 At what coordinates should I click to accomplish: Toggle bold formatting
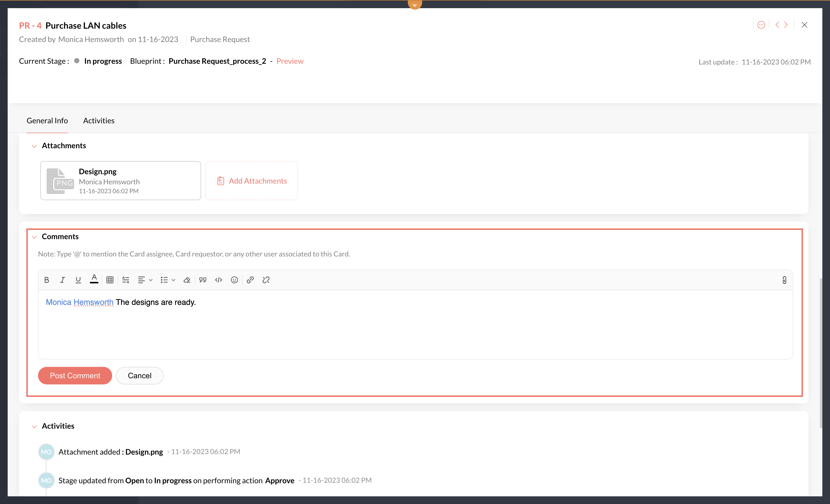[47, 280]
